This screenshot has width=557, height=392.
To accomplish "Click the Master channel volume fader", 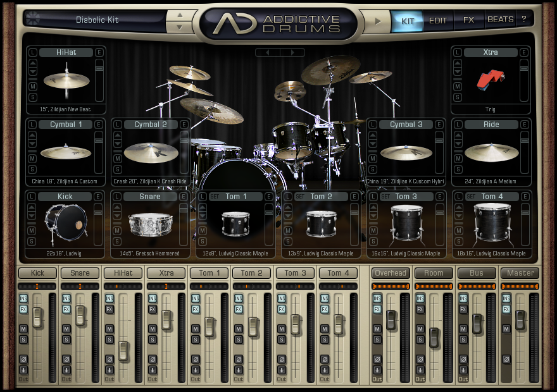I will [520, 319].
